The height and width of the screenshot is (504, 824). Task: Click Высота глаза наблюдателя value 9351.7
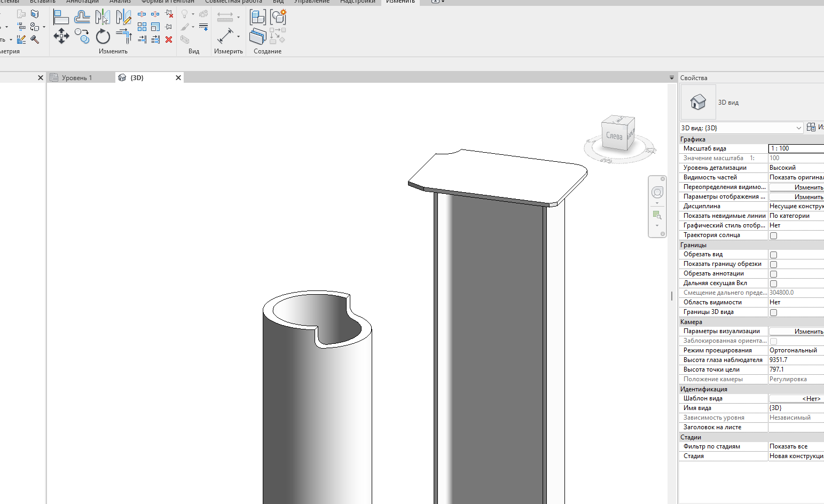click(796, 360)
